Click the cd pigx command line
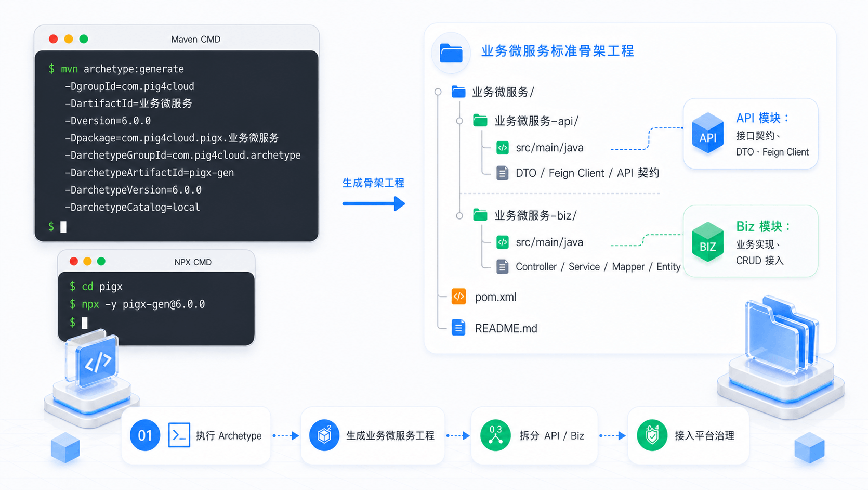The image size is (868, 490). click(x=96, y=287)
